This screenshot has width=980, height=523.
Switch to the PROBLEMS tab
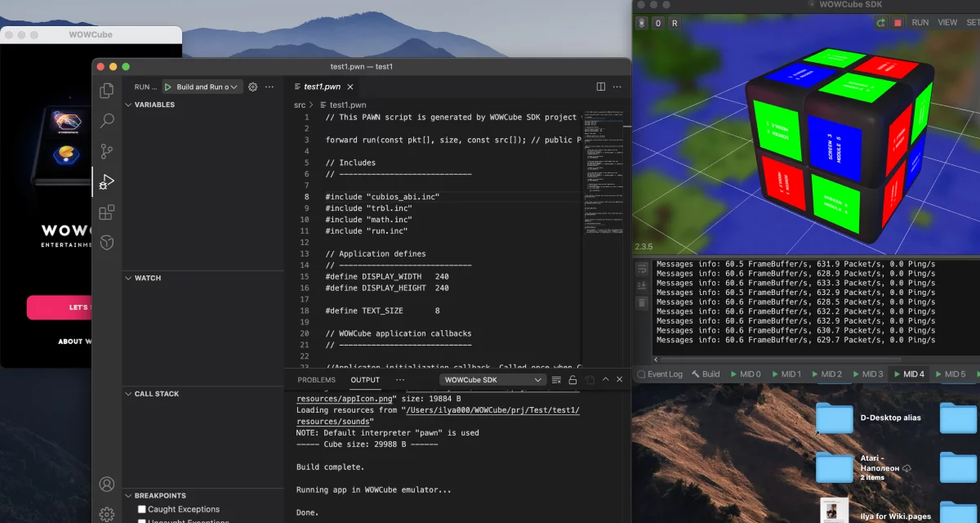click(316, 380)
